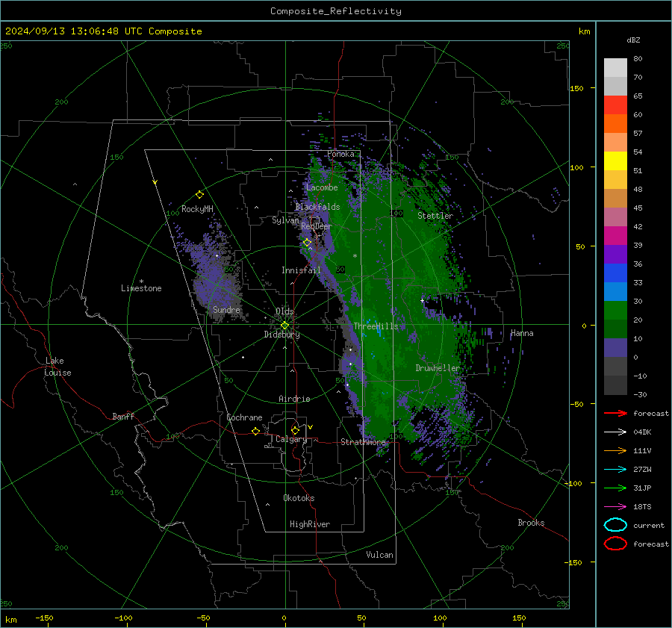Click yellow diamond marker above Calgary
The width and height of the screenshot is (672, 628).
[x=295, y=430]
